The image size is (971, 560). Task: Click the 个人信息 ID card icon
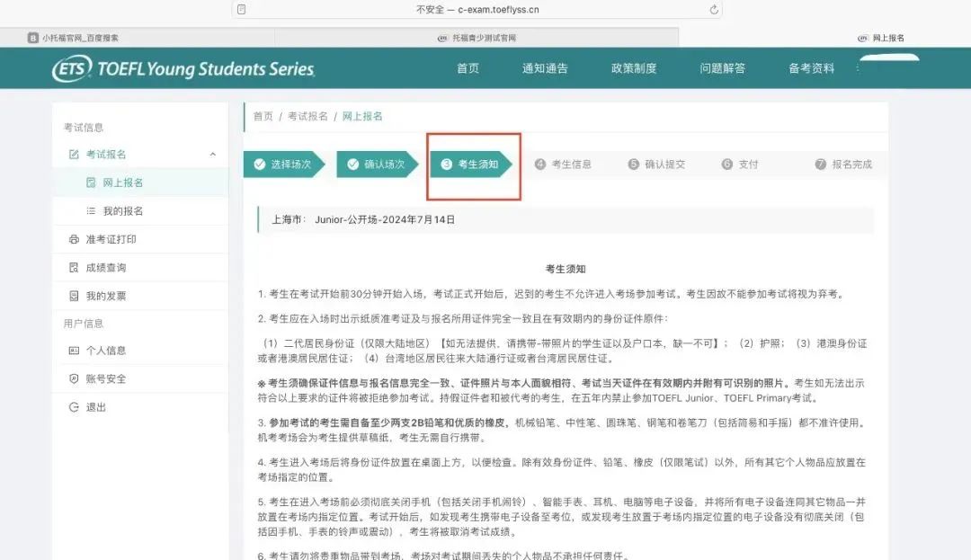tap(74, 351)
